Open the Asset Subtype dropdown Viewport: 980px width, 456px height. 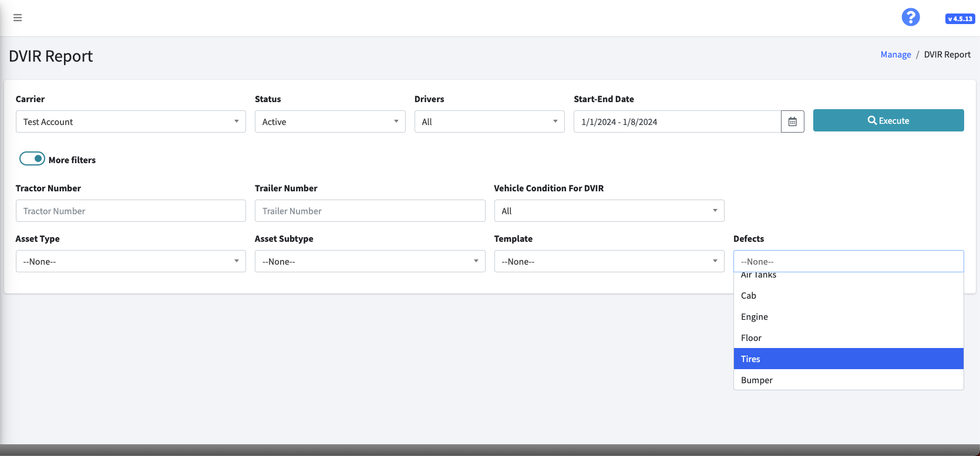(370, 261)
